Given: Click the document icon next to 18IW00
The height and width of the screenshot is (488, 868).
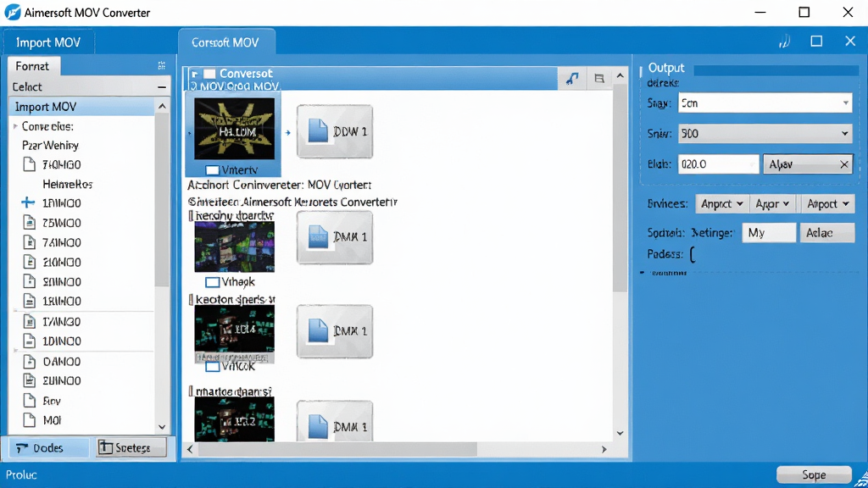Looking at the screenshot, I should 30,301.
